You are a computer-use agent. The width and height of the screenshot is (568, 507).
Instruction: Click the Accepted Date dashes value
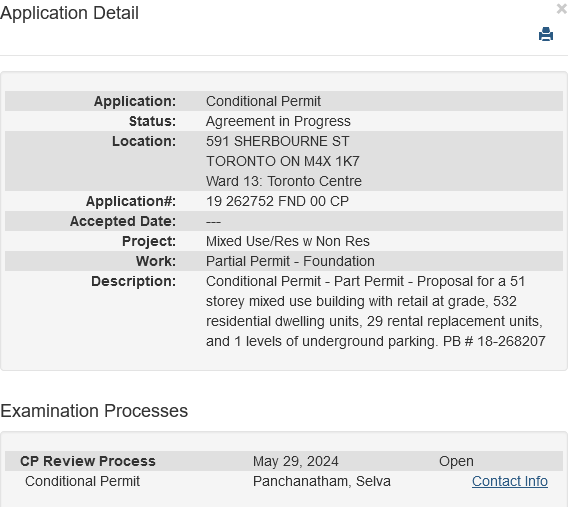[213, 222]
